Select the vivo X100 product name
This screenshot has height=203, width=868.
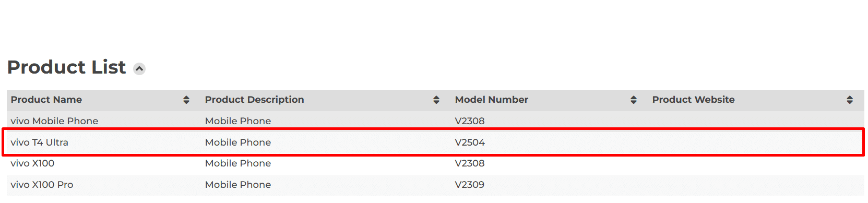tap(32, 163)
